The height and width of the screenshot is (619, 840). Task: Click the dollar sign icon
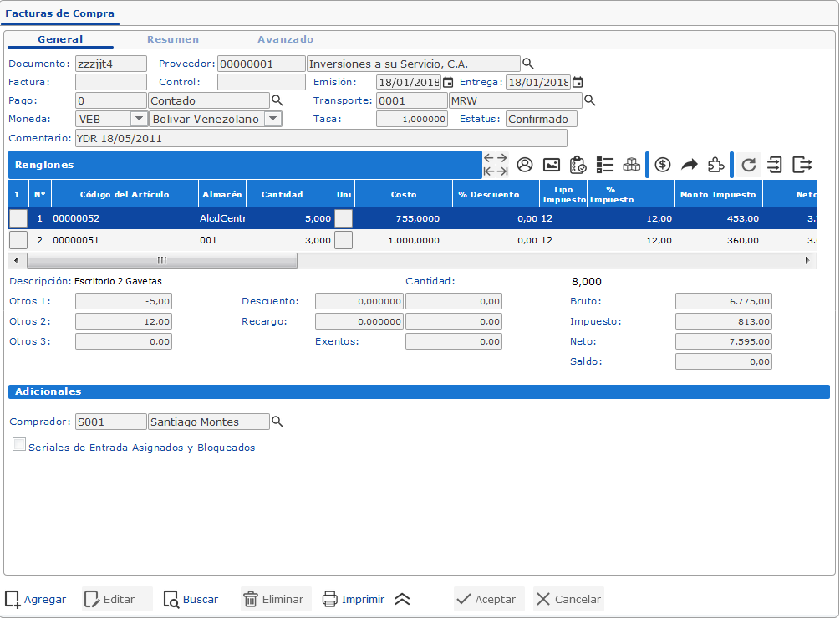[663, 165]
